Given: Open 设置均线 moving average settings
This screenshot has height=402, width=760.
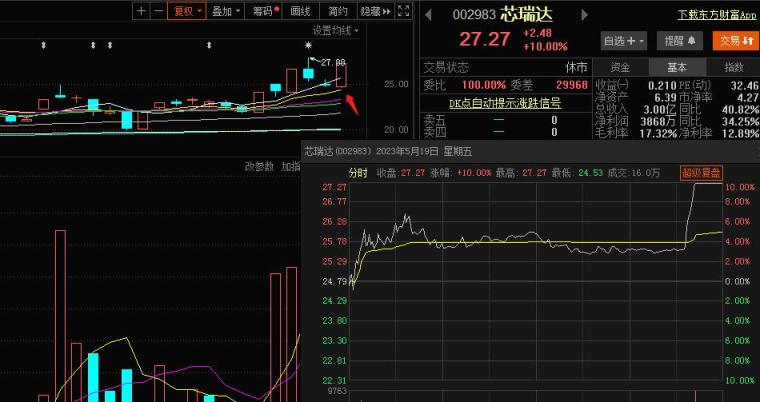Looking at the screenshot, I should [334, 30].
